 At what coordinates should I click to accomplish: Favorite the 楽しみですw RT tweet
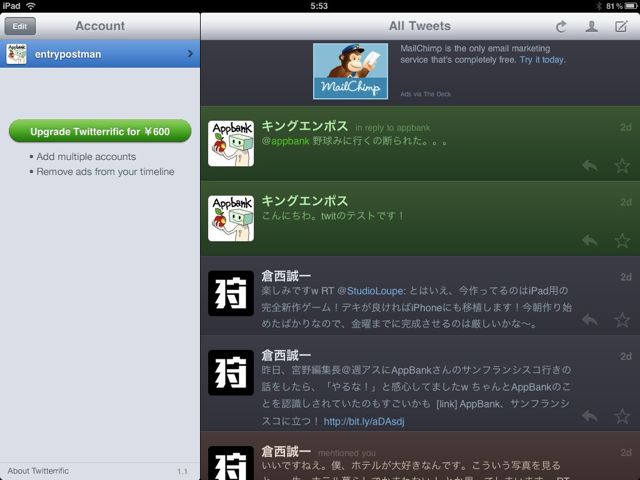point(622,320)
